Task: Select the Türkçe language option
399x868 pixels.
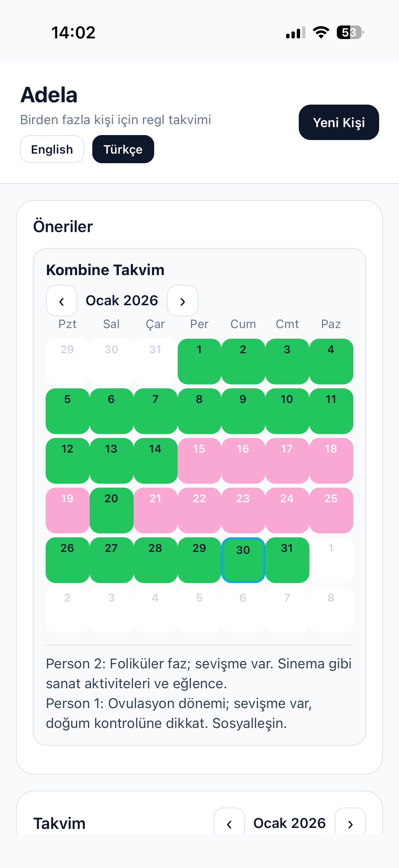Action: tap(123, 149)
